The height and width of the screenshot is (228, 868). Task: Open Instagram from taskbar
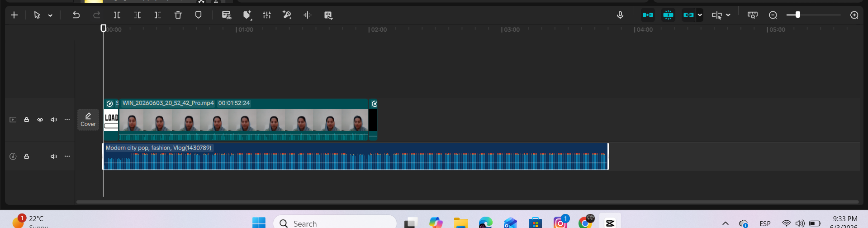tap(560, 222)
